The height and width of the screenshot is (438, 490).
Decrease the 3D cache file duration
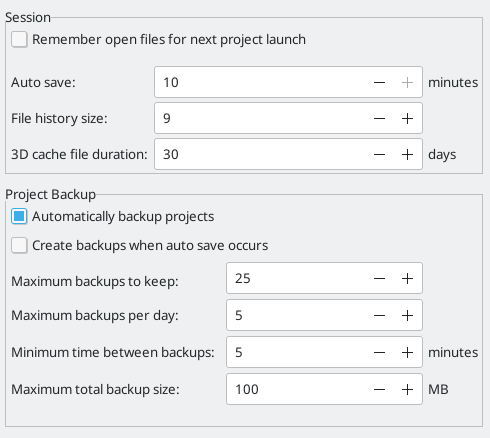coord(379,154)
